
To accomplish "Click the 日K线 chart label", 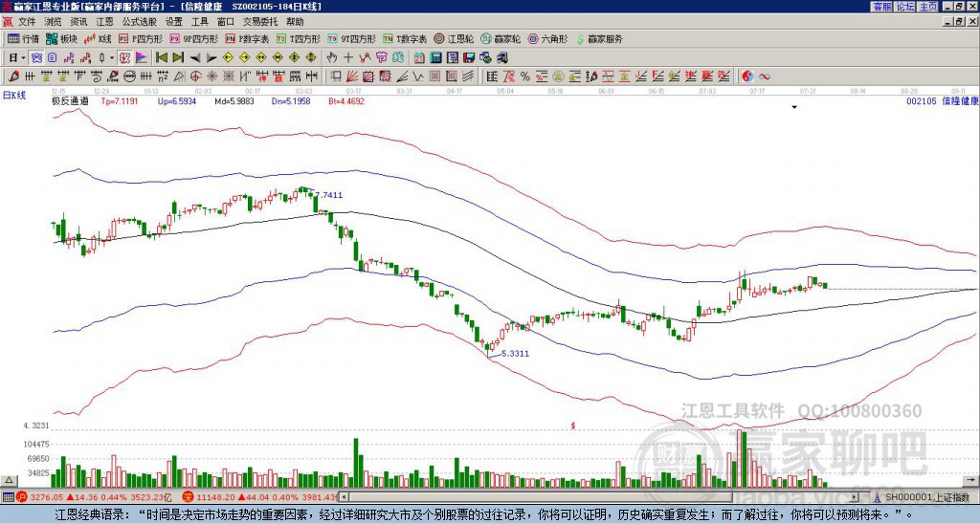I will [x=14, y=96].
